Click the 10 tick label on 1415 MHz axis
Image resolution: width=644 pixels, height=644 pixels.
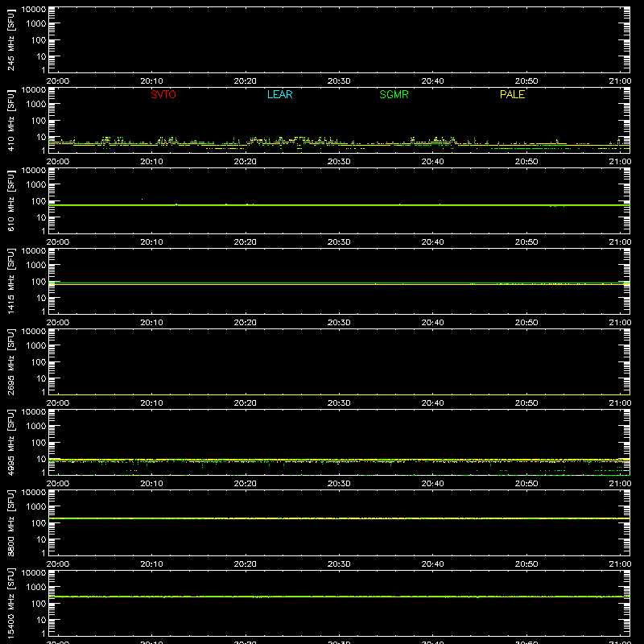point(41,298)
